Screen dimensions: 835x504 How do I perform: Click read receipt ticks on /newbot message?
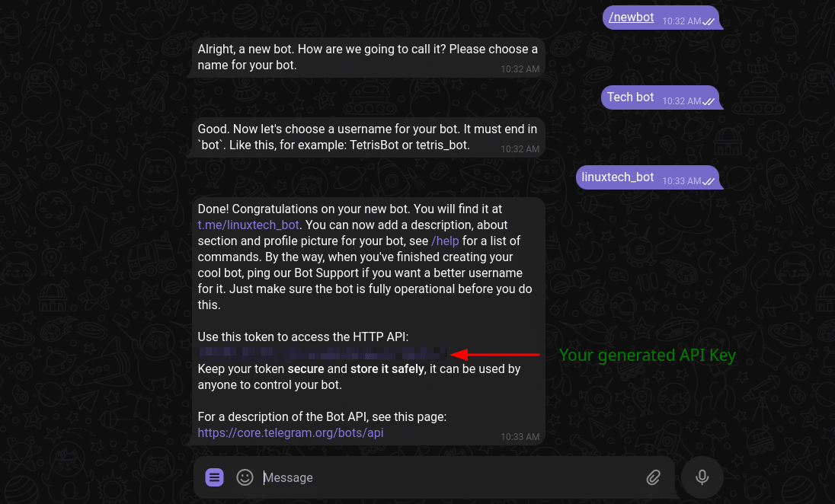tap(709, 21)
